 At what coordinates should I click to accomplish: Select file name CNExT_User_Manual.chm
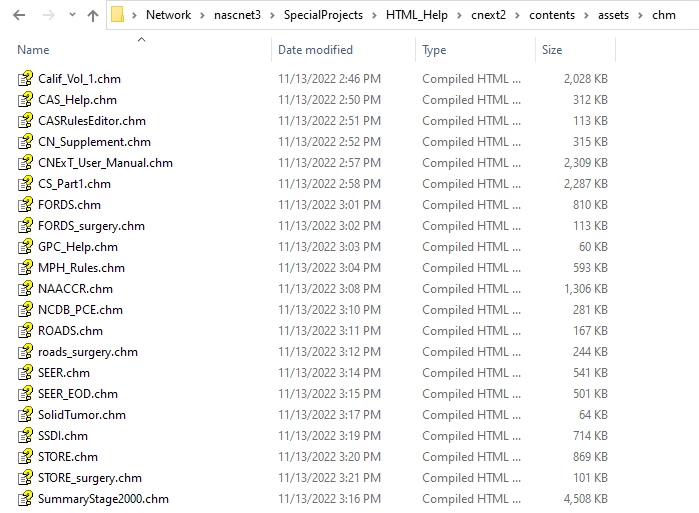(105, 163)
